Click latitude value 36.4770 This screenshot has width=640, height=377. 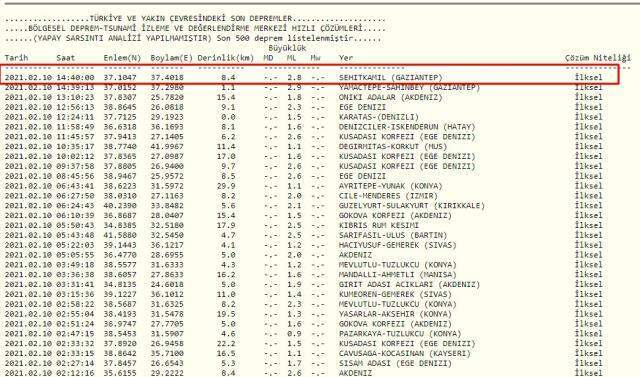[120, 255]
